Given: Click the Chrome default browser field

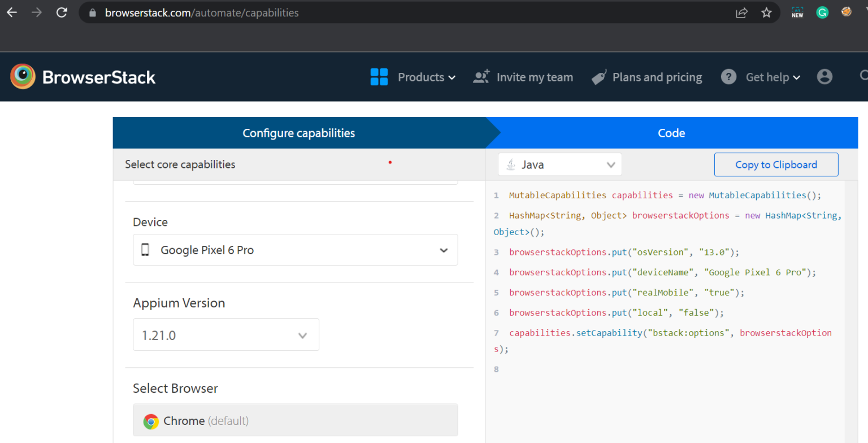Looking at the screenshot, I should click(295, 420).
